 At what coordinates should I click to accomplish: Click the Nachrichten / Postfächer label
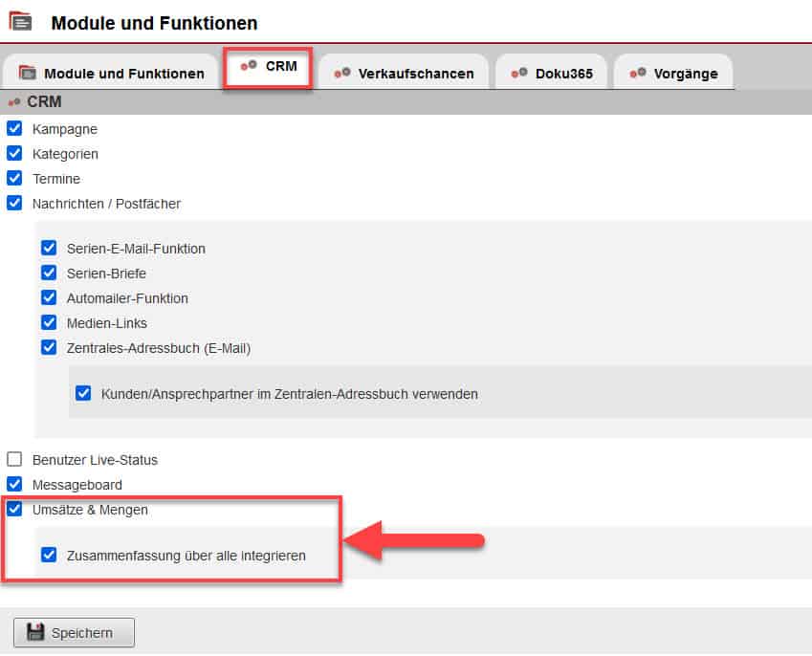[106, 203]
